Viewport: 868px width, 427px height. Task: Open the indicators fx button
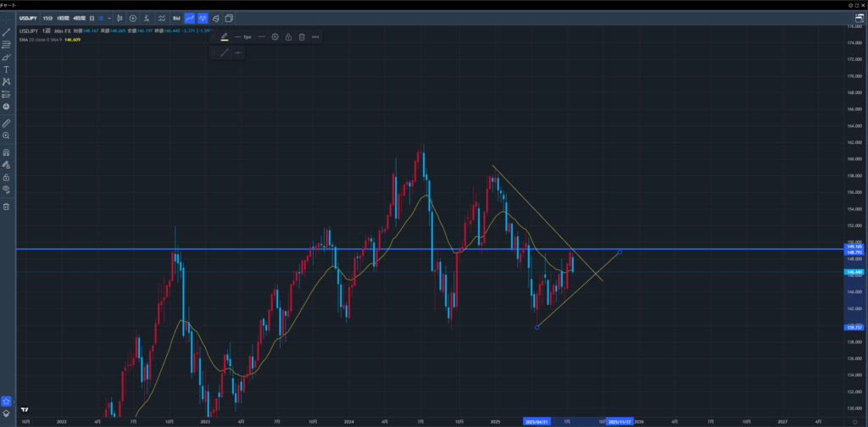(146, 19)
